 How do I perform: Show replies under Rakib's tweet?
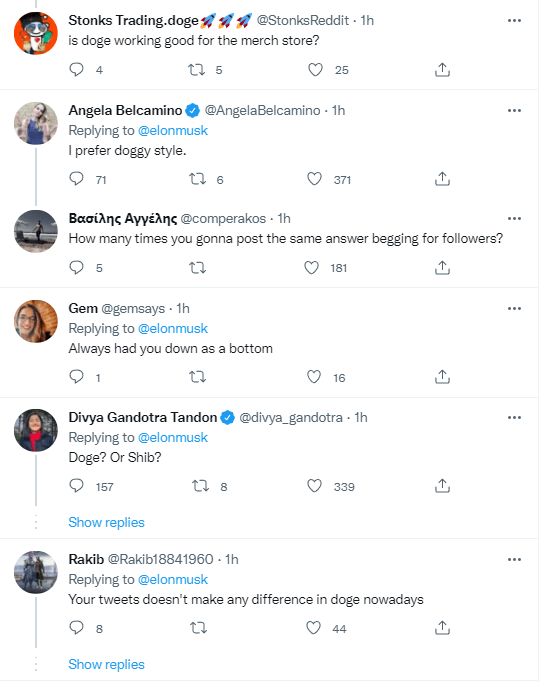(x=107, y=664)
